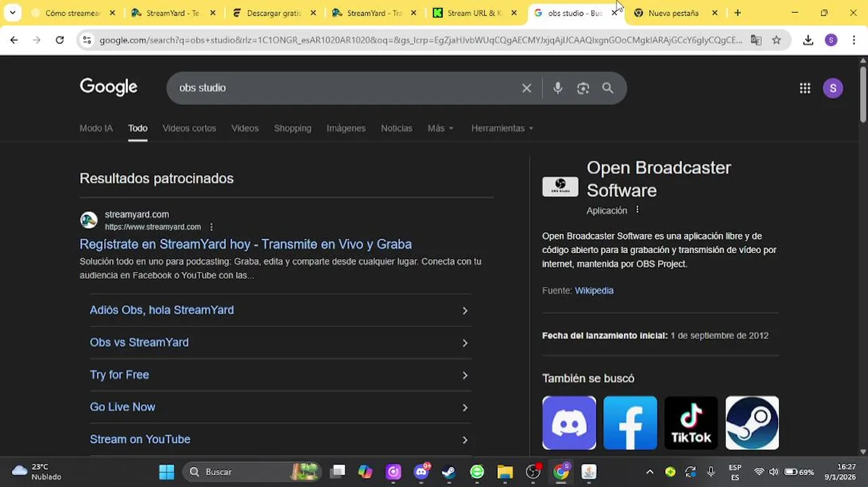Image resolution: width=868 pixels, height=487 pixels.
Task: Bookmark this page with the star
Action: point(776,40)
